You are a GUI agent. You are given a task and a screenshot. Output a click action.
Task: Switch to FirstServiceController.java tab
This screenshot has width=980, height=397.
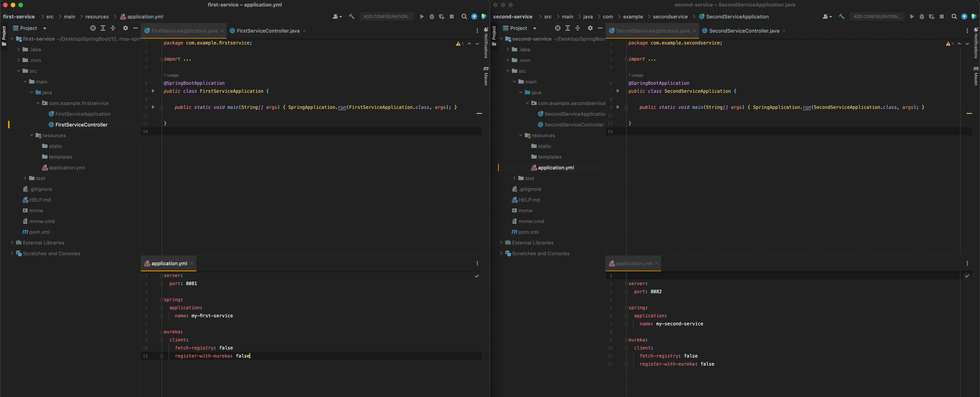pyautogui.click(x=268, y=31)
